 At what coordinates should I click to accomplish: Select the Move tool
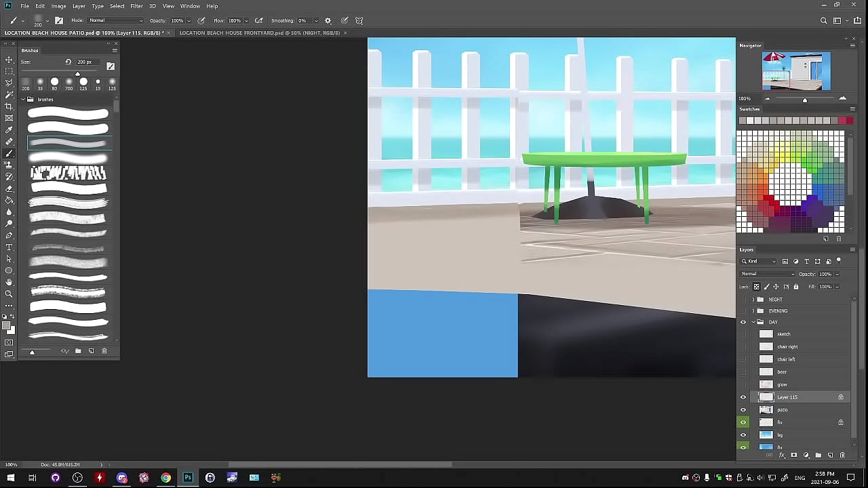(x=9, y=60)
